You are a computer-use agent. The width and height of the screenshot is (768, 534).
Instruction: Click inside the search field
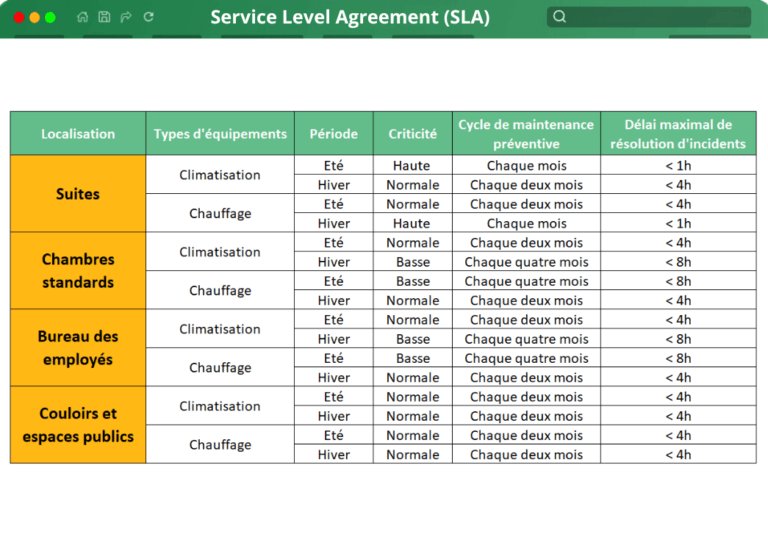[x=648, y=17]
